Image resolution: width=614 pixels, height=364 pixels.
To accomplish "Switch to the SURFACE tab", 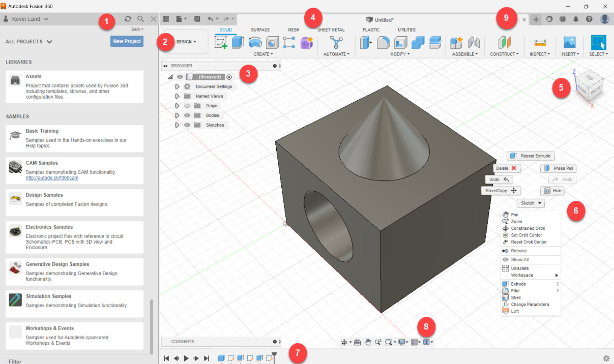I will [x=260, y=29].
